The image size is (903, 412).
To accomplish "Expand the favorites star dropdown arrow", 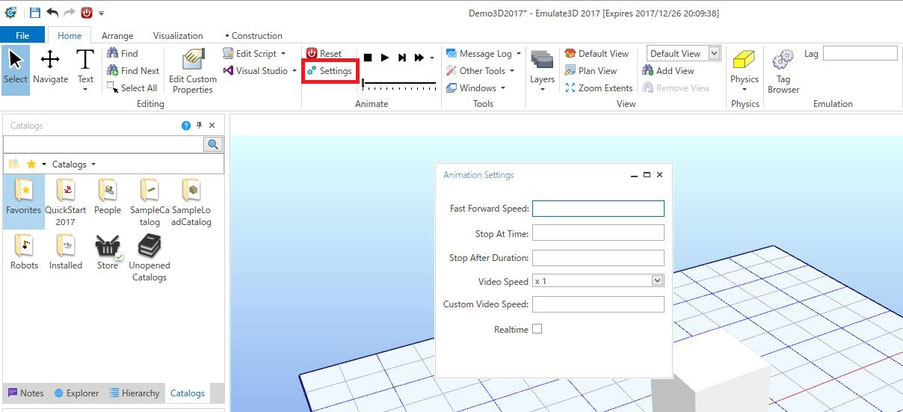I will pos(44,164).
